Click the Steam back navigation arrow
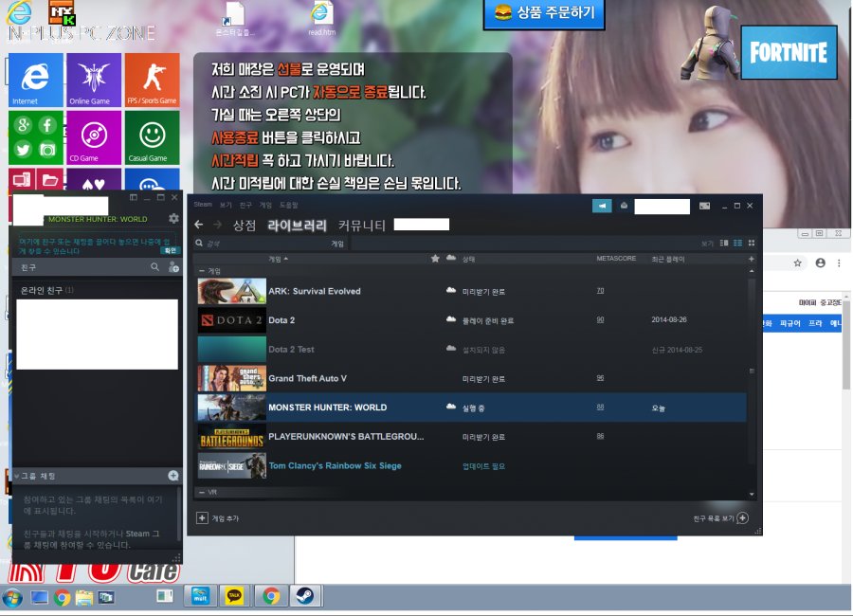 point(198,226)
